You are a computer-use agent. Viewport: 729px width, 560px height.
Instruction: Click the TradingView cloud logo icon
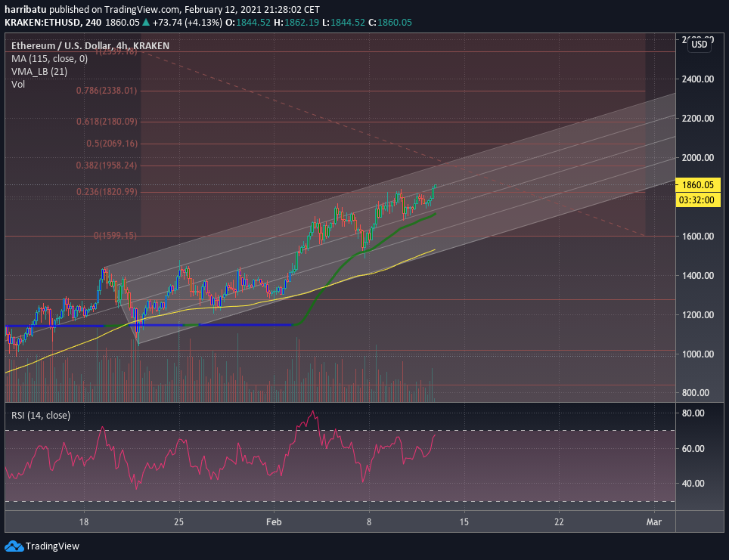pos(14,546)
